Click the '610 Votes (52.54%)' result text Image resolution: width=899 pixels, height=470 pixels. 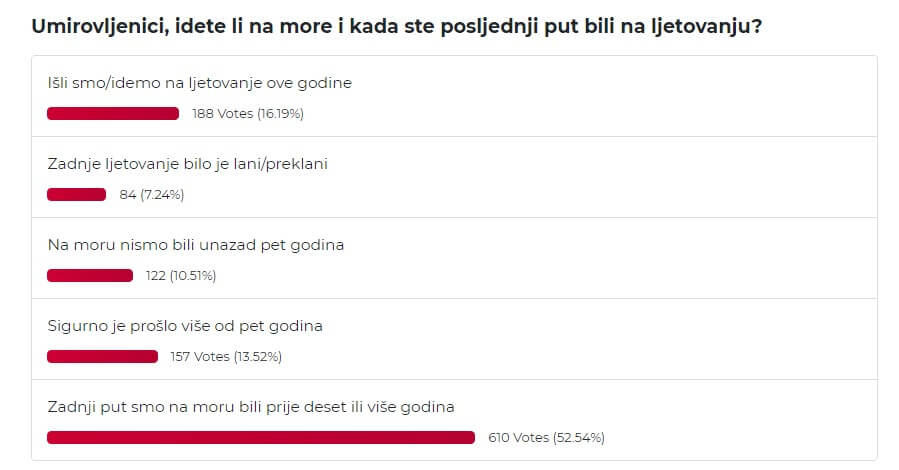click(546, 437)
